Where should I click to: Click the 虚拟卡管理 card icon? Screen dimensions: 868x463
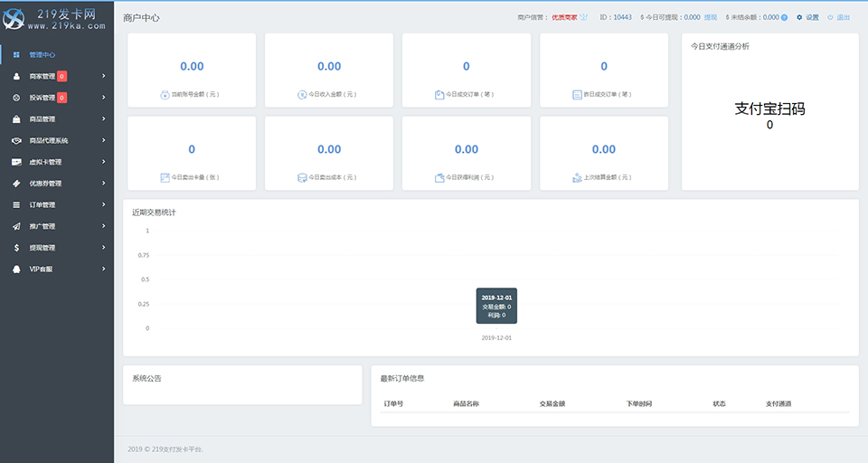click(x=17, y=162)
